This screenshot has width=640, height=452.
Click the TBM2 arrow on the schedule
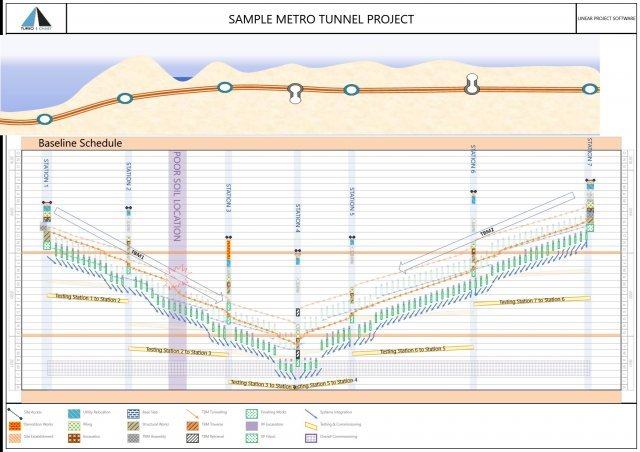pos(487,233)
